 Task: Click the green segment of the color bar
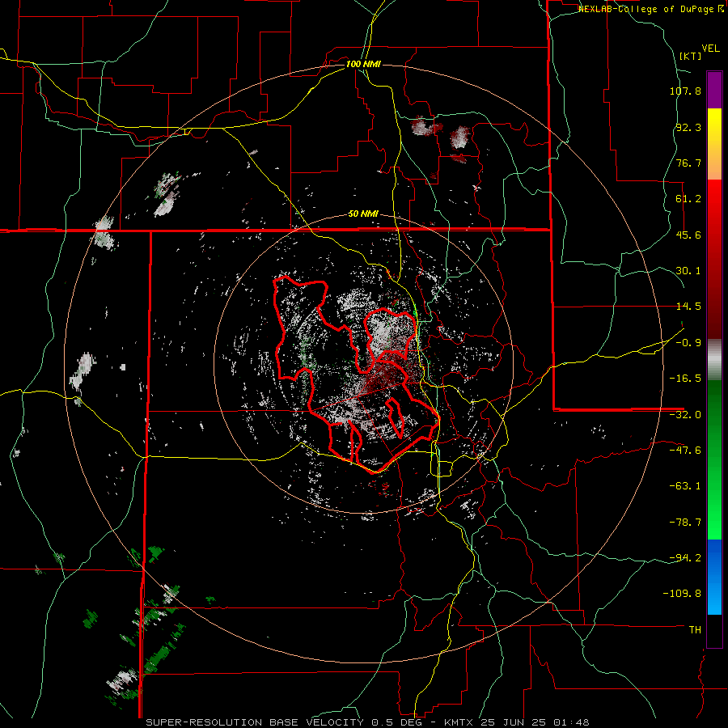(x=714, y=459)
